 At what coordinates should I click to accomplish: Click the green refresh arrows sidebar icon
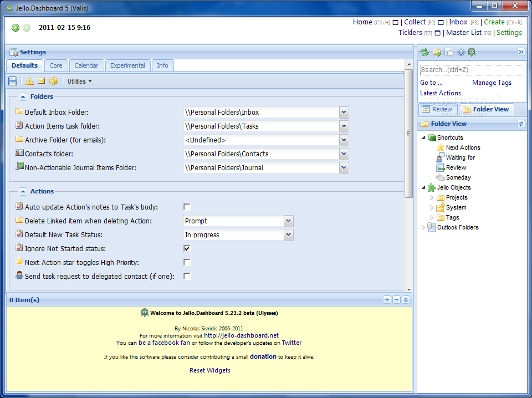(x=424, y=52)
